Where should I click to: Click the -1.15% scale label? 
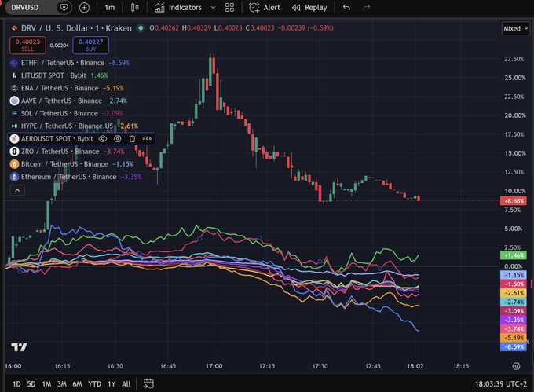[x=514, y=275]
